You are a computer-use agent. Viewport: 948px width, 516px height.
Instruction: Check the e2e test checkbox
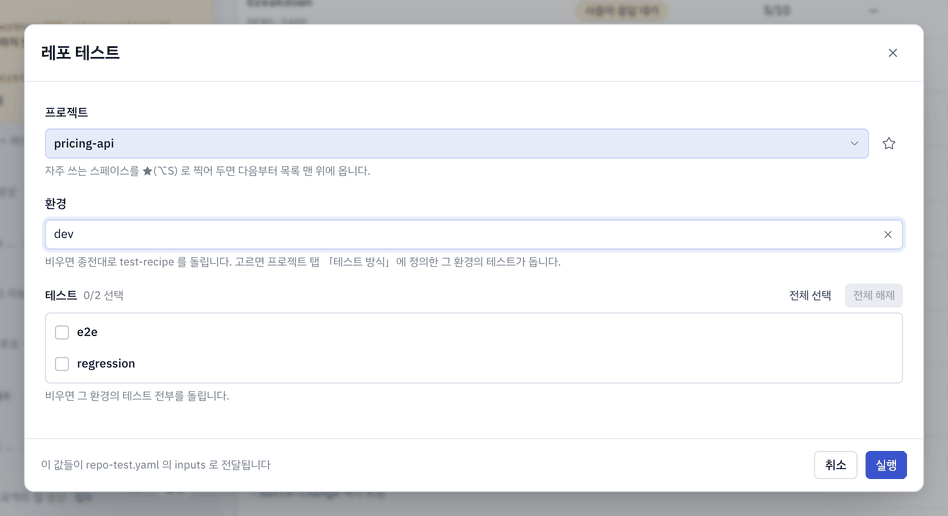(x=62, y=332)
